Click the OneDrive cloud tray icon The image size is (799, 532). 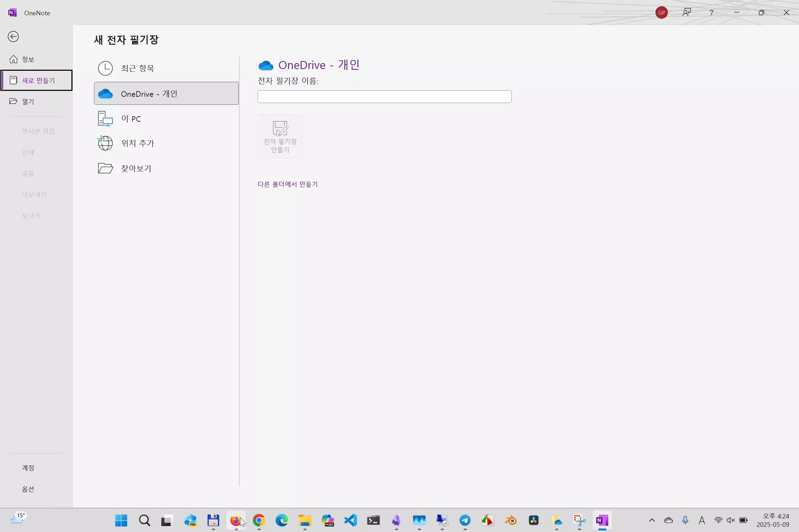point(669,520)
